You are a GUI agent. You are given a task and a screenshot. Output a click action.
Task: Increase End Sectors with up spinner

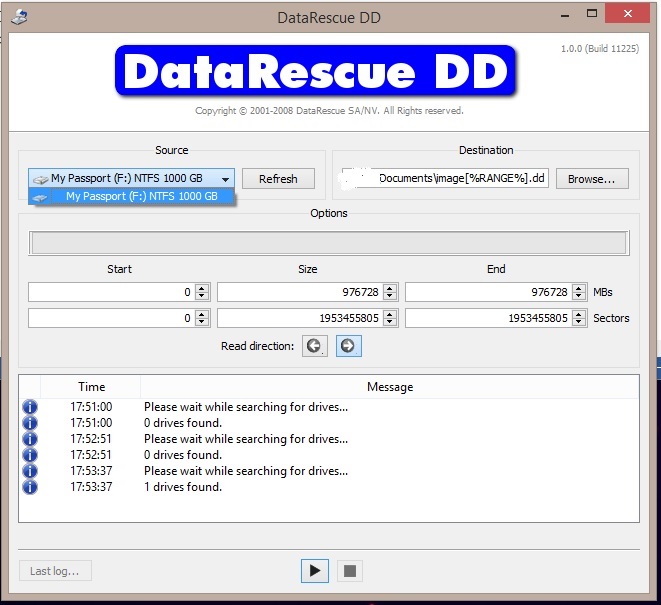(579, 314)
